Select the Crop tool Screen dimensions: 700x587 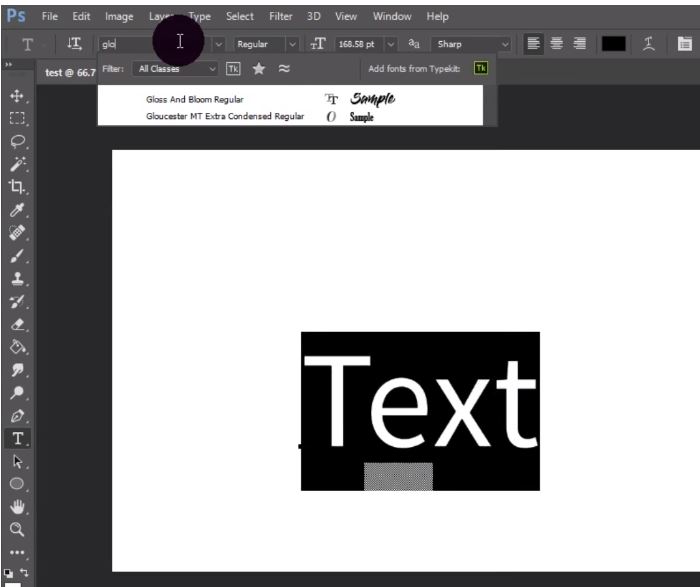pyautogui.click(x=17, y=187)
